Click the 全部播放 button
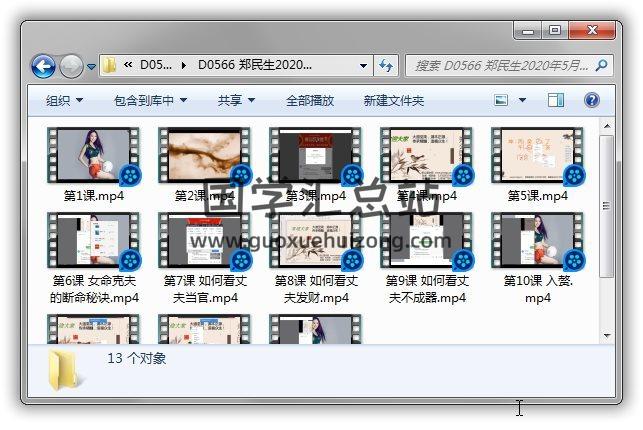This screenshot has width=643, height=430. [x=310, y=101]
